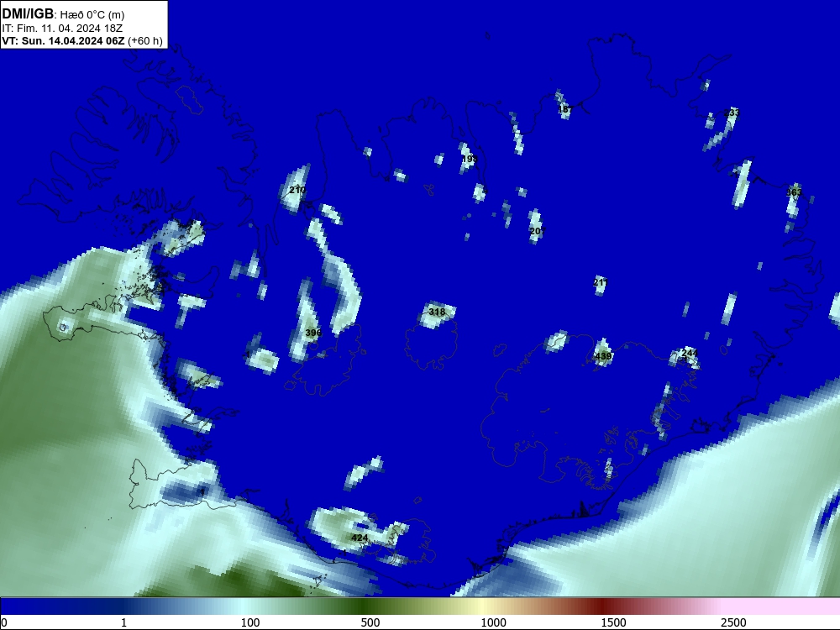The image size is (840, 630).
Task: Select the 424 height value on the map
Action: pos(360,538)
